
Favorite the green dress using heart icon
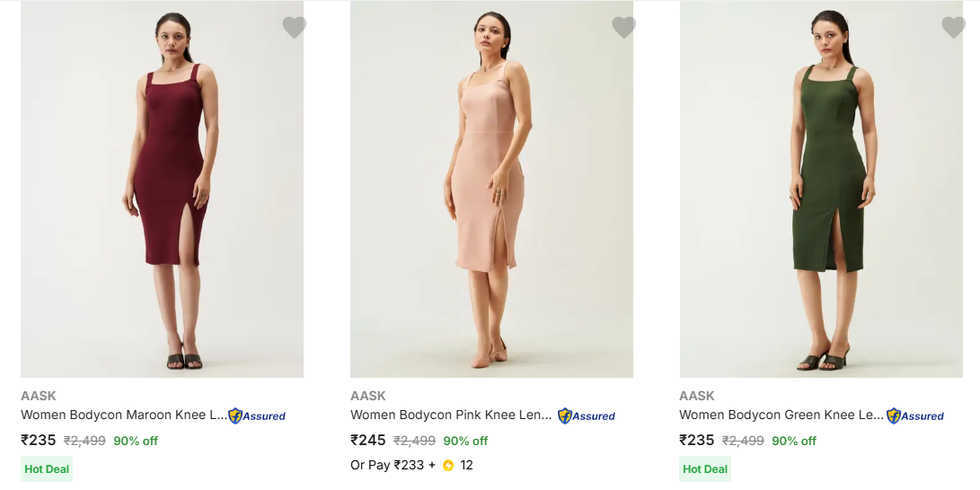tap(953, 27)
